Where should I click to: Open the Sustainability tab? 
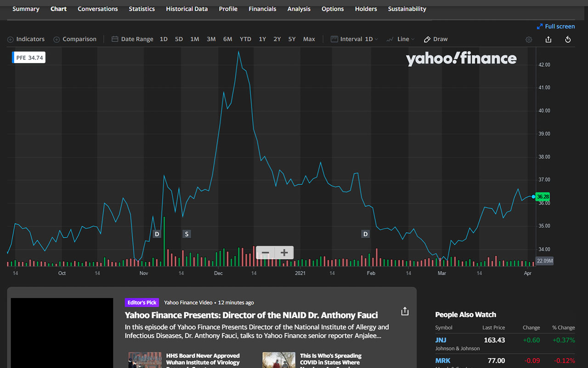tap(407, 9)
